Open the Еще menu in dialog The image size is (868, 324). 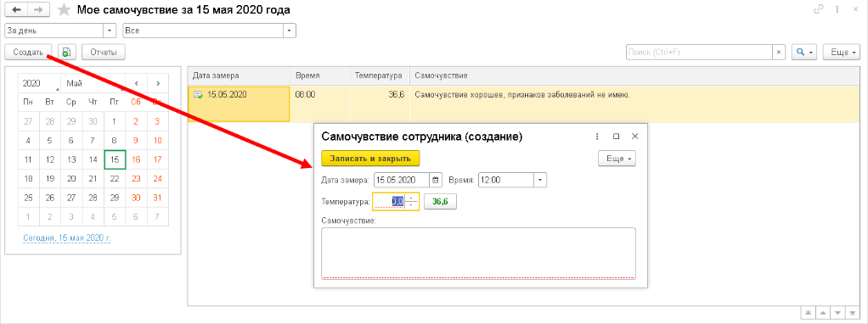pyautogui.click(x=617, y=159)
